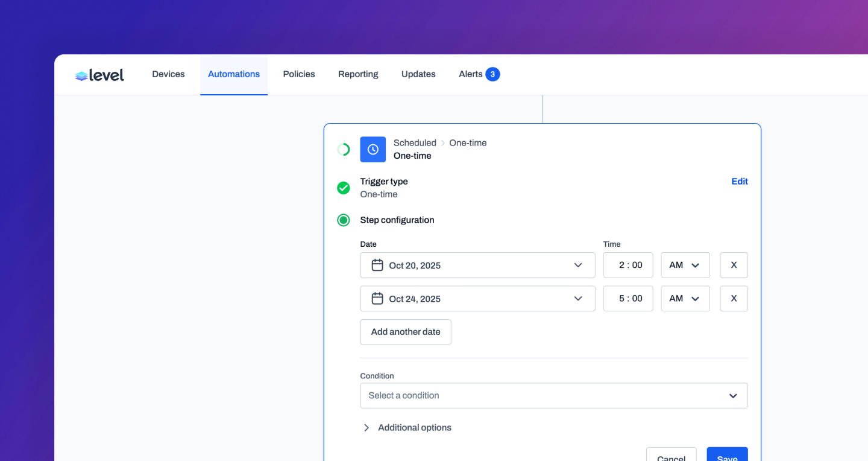Click the Alerts badge showing 3

click(492, 74)
